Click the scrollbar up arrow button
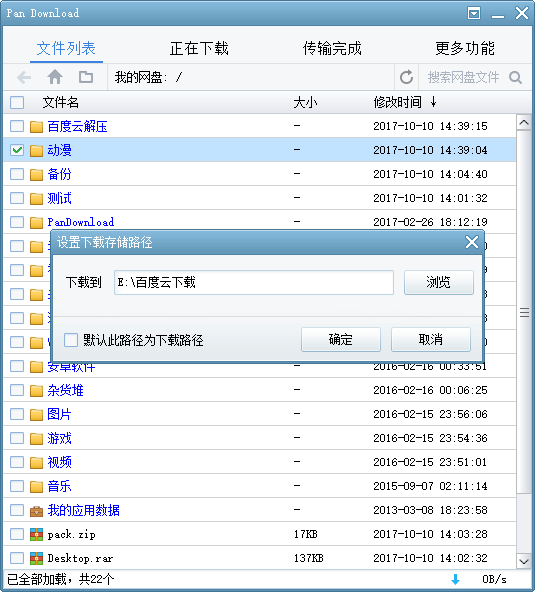Viewport: 535px width, 592px height. [524, 123]
